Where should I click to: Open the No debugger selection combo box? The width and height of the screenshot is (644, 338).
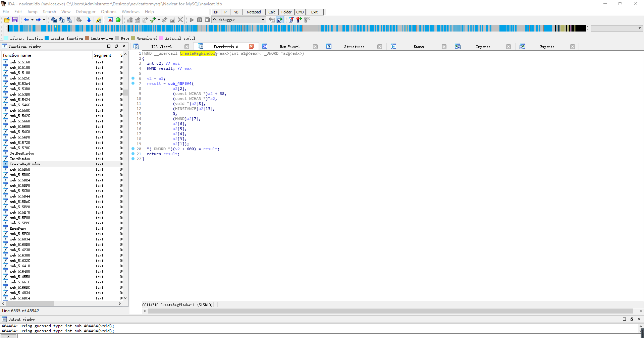[238, 20]
